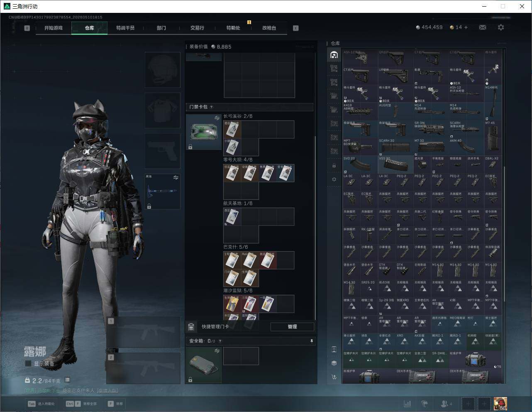This screenshot has width=532, height=412.
Task: Swap the melee weapon using its arrows icon
Action: (x=176, y=178)
